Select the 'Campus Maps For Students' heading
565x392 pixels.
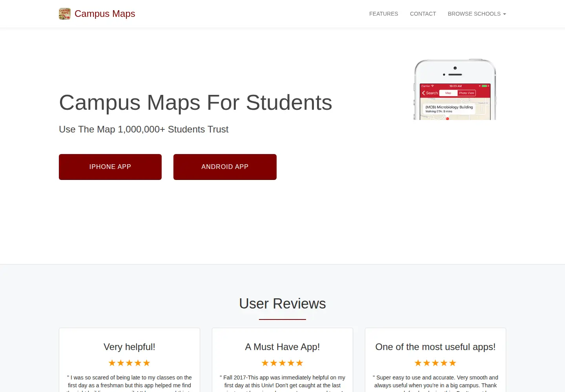pos(195,103)
